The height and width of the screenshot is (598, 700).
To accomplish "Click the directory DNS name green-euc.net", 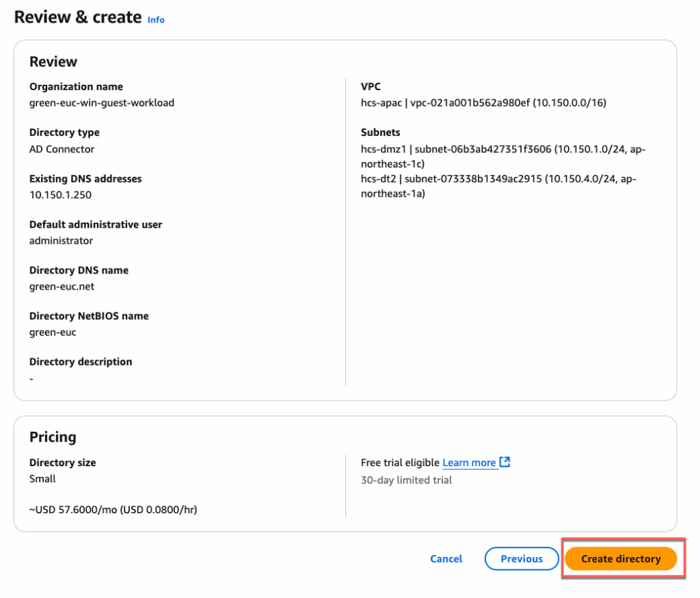I will [x=62, y=286].
